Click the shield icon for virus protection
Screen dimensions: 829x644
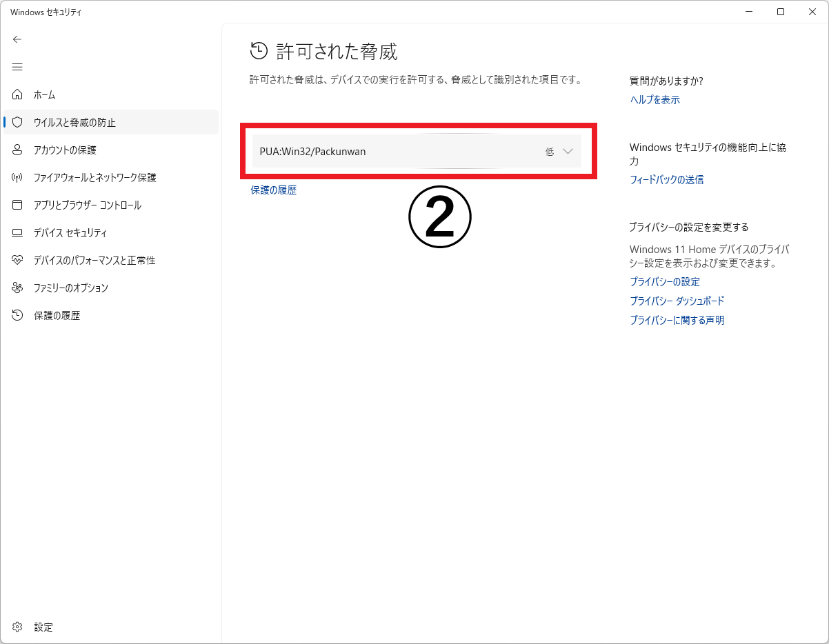point(18,122)
